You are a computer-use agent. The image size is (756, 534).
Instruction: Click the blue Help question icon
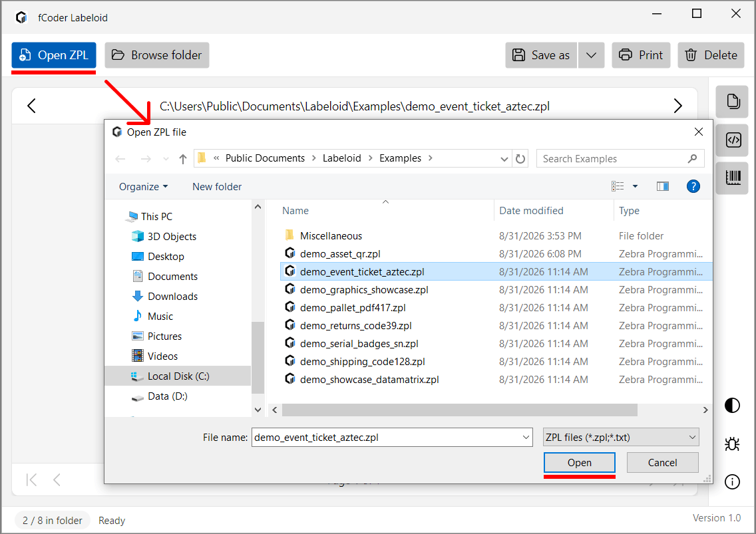[693, 186]
